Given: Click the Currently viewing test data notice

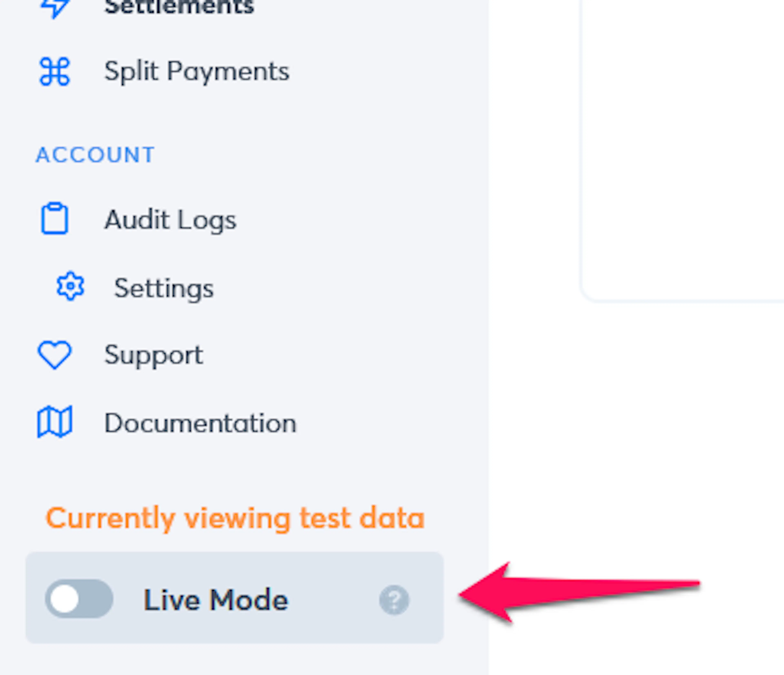Looking at the screenshot, I should (x=235, y=518).
